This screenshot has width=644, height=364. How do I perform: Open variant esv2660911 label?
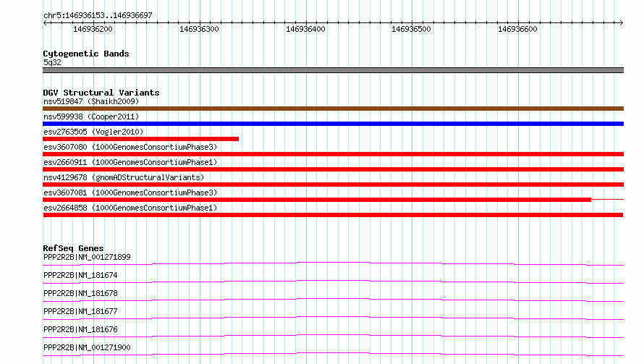[130, 162]
